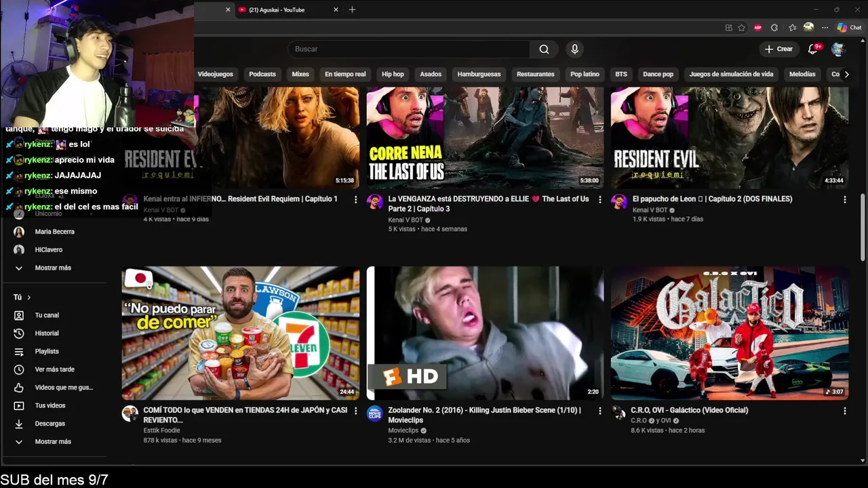
Task: Open Esttik Foodie channel name link
Action: click(161, 430)
